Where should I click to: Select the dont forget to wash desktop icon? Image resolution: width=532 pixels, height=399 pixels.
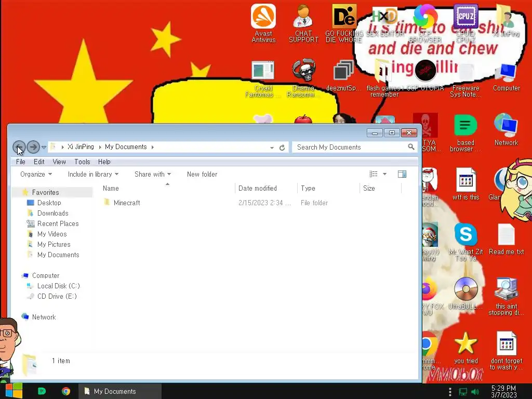click(506, 351)
